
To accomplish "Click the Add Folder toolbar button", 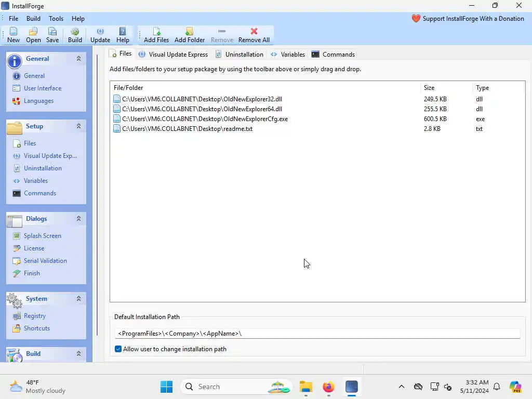I will pos(190,35).
